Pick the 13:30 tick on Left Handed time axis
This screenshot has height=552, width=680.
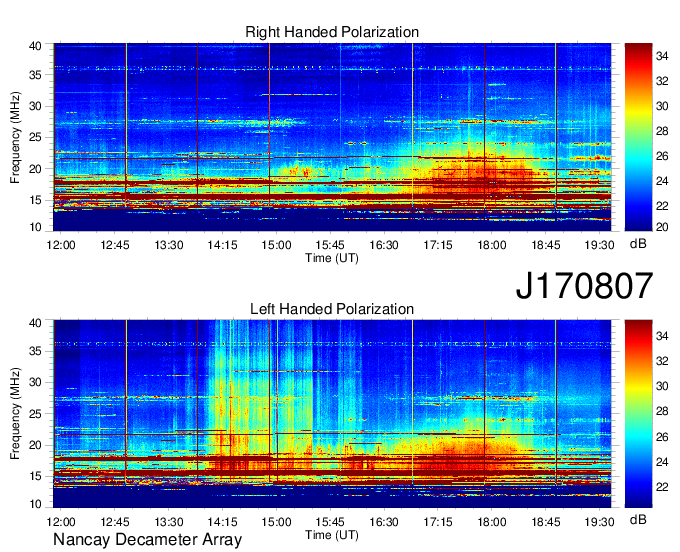pyautogui.click(x=169, y=522)
